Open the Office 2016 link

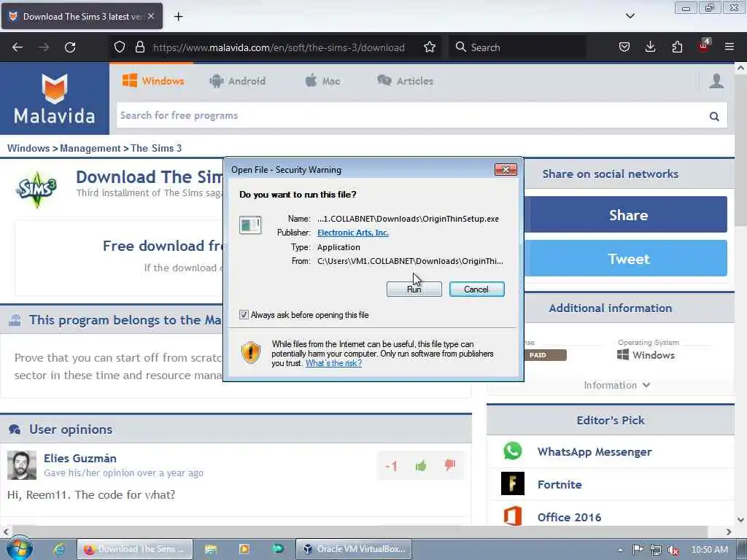click(x=569, y=517)
